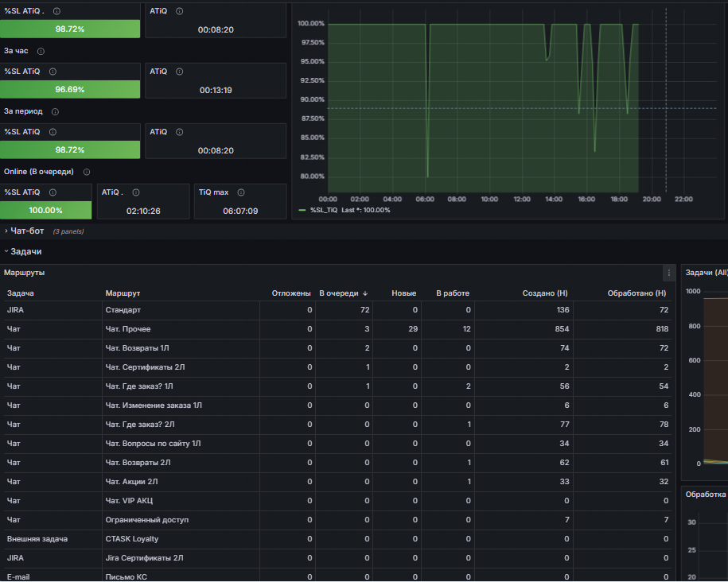The image size is (728, 582).
Task: Sort table by 'Обработано (H)' column
Action: 637,293
